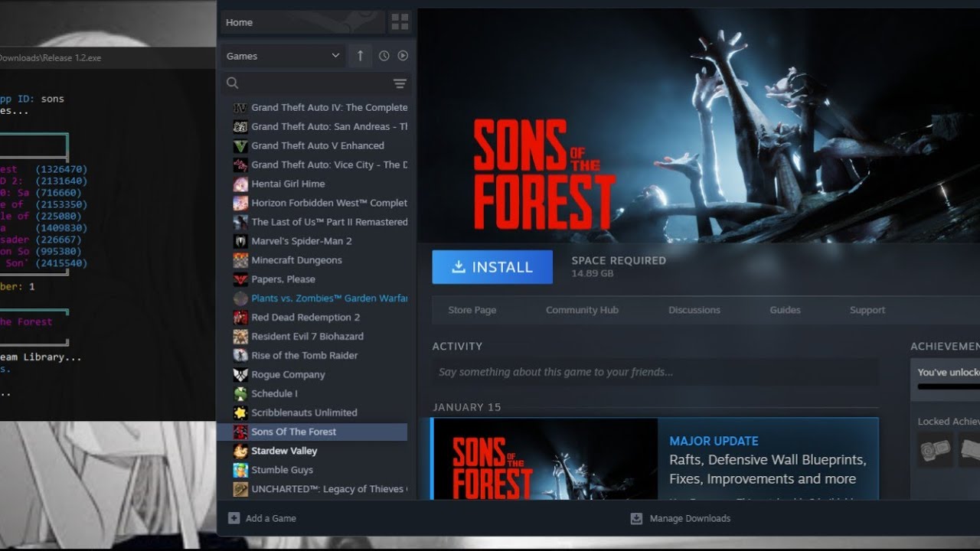Open the Community Hub tab

coord(582,310)
